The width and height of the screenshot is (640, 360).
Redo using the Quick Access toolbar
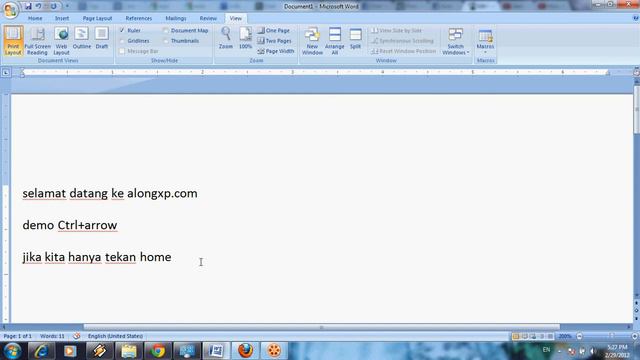pos(53,6)
